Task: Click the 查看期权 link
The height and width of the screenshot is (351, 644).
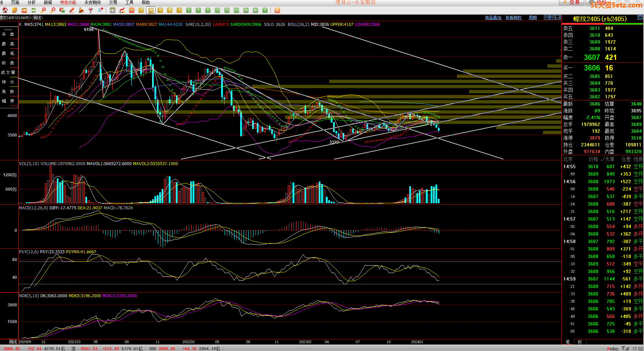Action: pyautogui.click(x=513, y=18)
